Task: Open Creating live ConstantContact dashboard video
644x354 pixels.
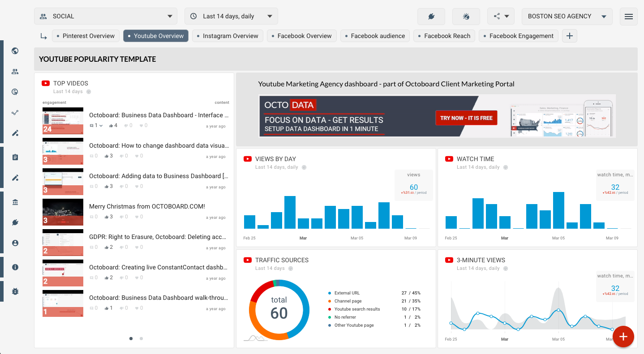Action: 159,267
